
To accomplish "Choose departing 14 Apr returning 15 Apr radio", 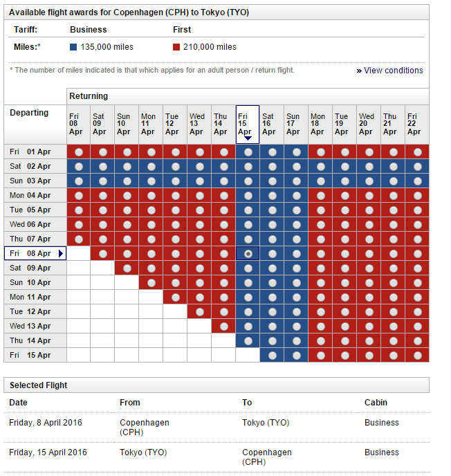I will coord(248,340).
